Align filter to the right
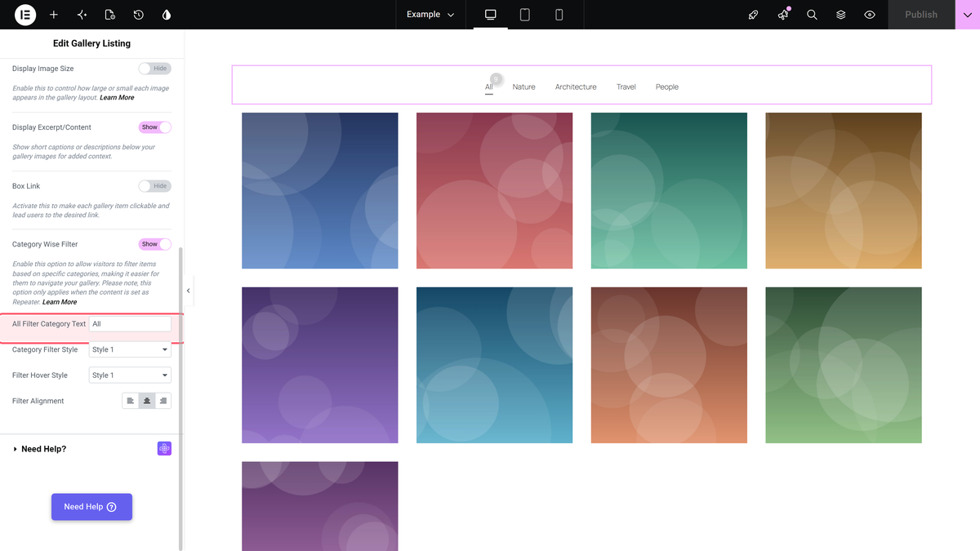 pyautogui.click(x=163, y=401)
